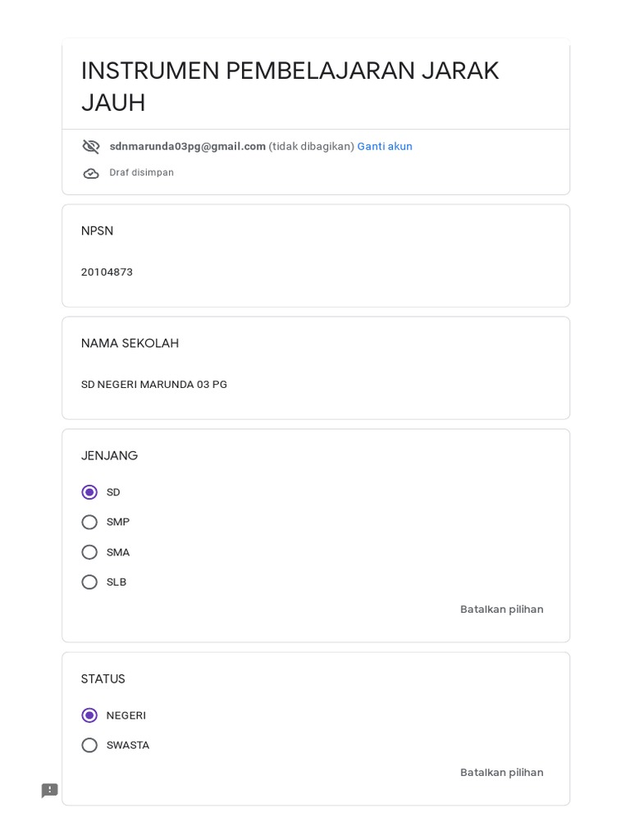Choose SMA as the jenjang
This screenshot has height=840, width=630.
click(x=90, y=552)
